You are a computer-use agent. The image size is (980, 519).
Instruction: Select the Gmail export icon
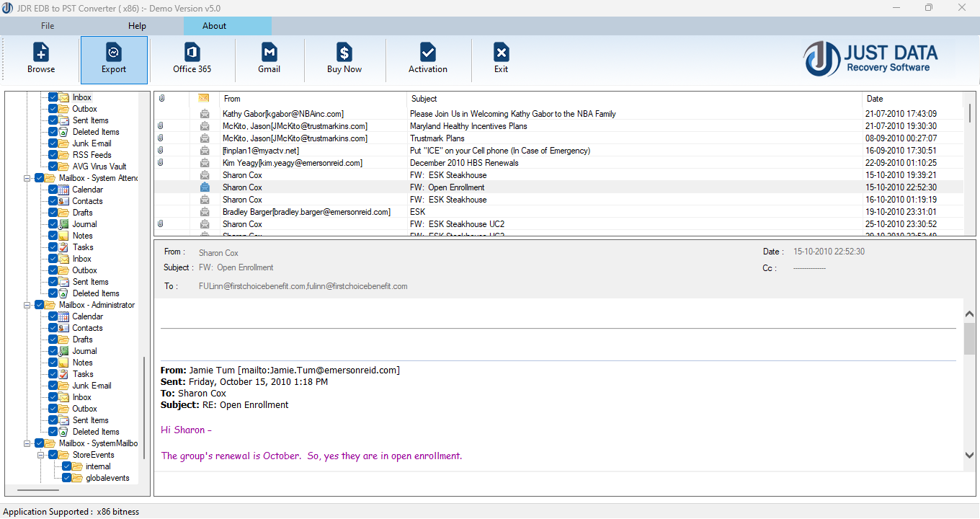(269, 59)
